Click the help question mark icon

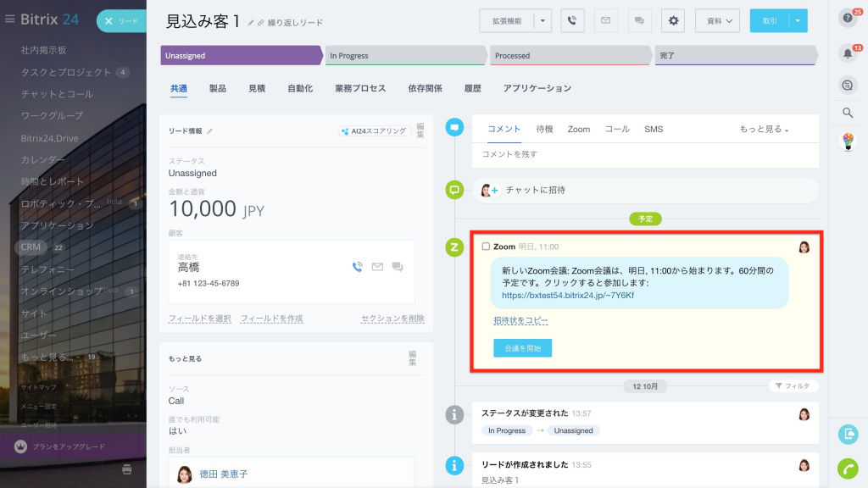848,19
